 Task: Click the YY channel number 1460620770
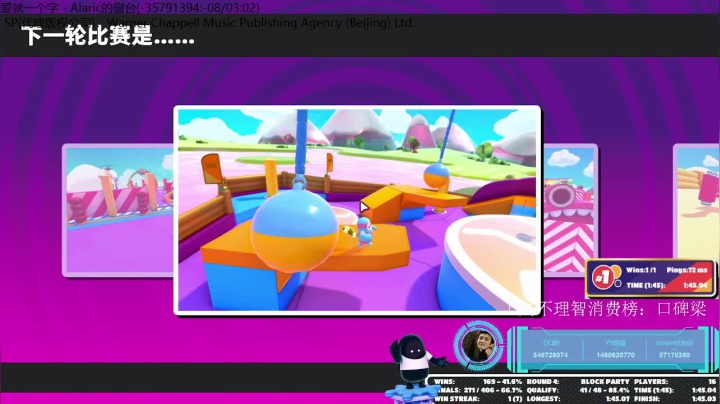pos(615,355)
